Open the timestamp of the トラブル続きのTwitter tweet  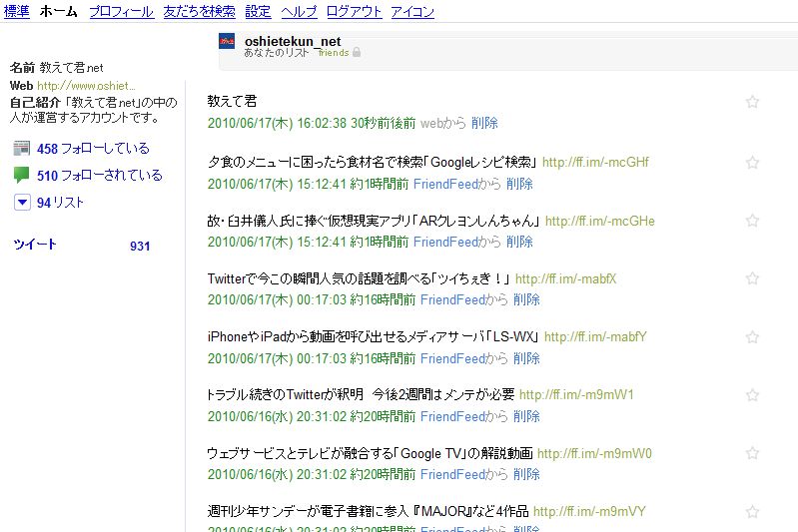312,416
